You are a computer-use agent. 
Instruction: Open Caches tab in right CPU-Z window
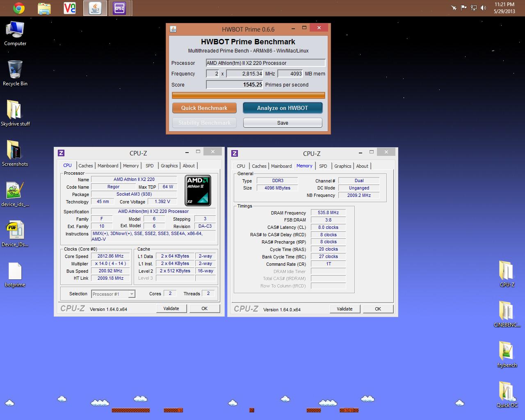pyautogui.click(x=259, y=166)
